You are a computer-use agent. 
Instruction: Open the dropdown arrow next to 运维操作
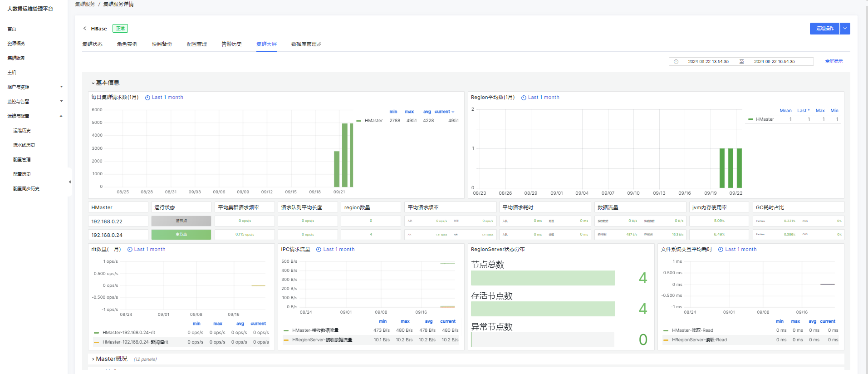tap(845, 29)
